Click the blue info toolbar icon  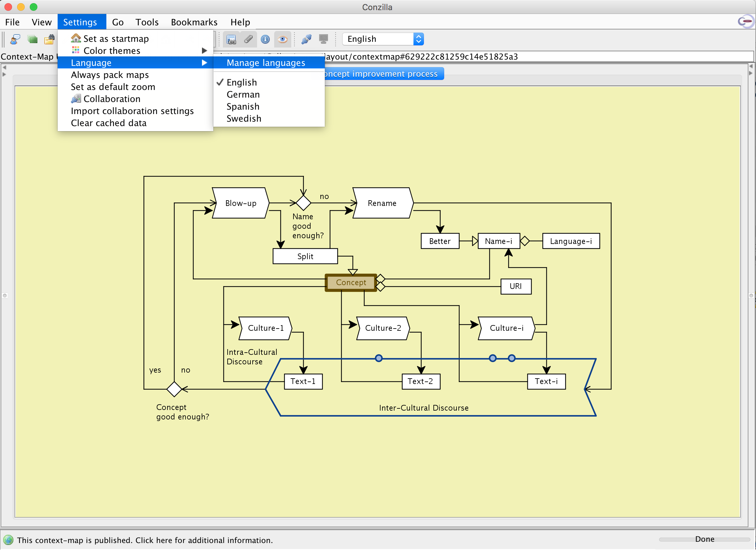(265, 39)
